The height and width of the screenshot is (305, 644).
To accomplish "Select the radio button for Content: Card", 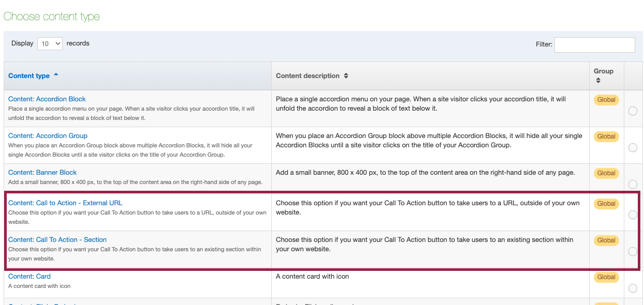I will [633, 288].
